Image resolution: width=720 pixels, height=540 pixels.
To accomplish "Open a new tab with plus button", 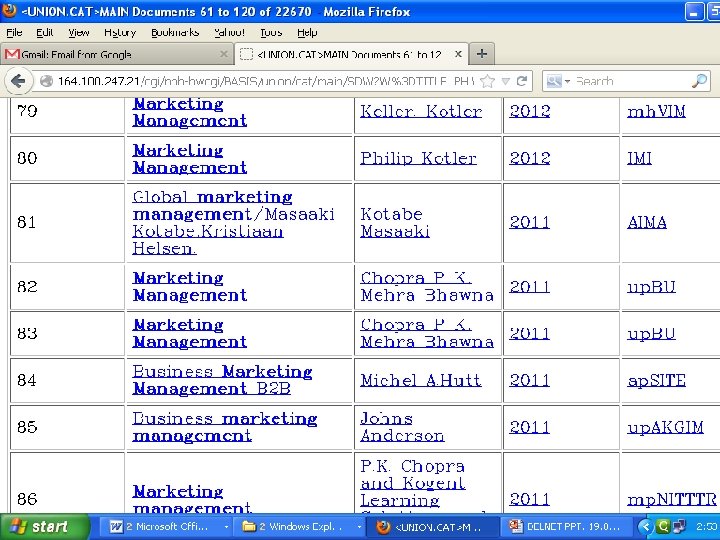I will pos(482,54).
